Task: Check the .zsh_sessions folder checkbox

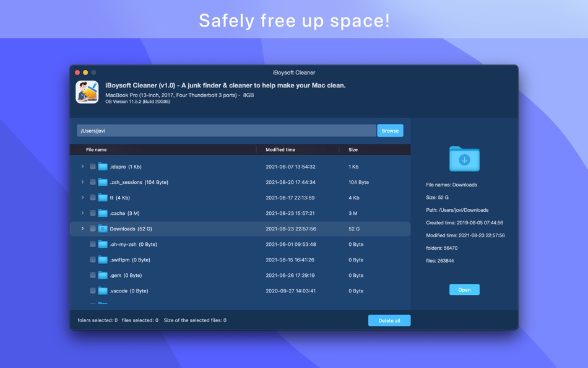Action: [x=93, y=182]
